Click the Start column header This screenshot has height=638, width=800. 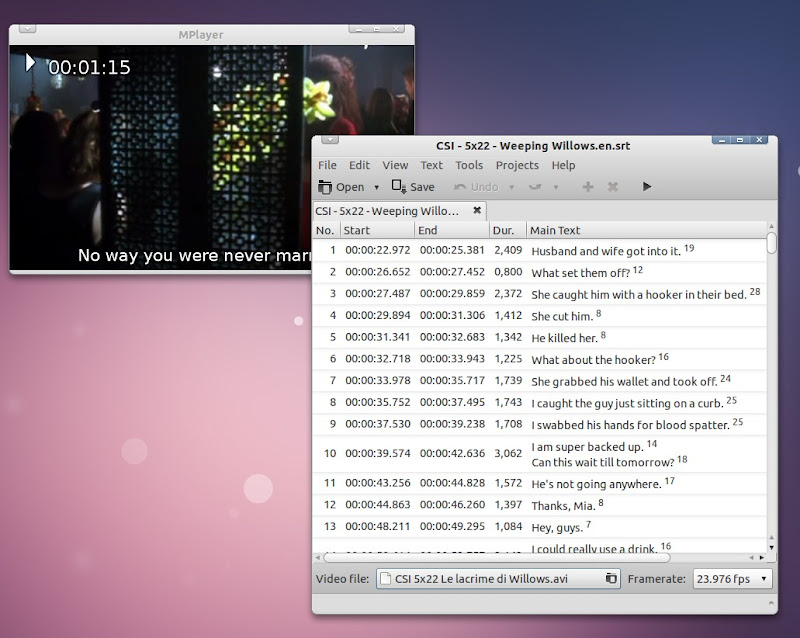point(377,230)
